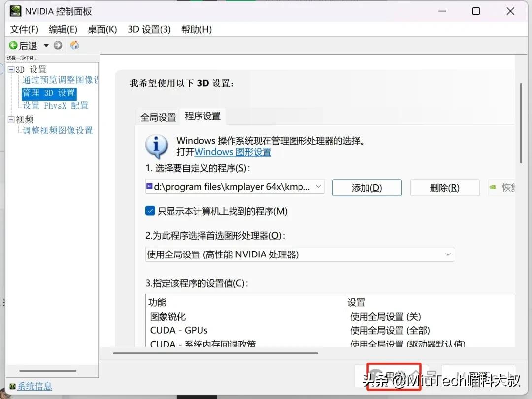Select the 图象锐化 feature row
This screenshot has width=532, height=399.
[x=168, y=317]
